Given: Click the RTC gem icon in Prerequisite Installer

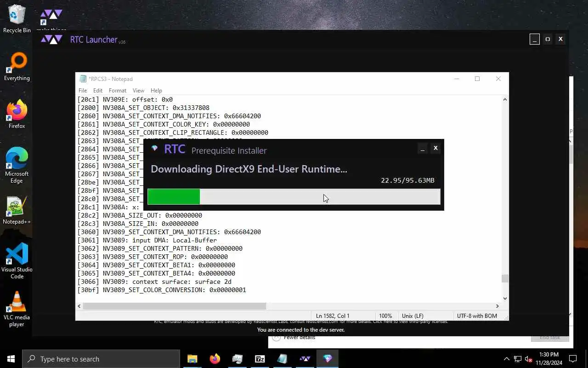Looking at the screenshot, I should coord(154,148).
